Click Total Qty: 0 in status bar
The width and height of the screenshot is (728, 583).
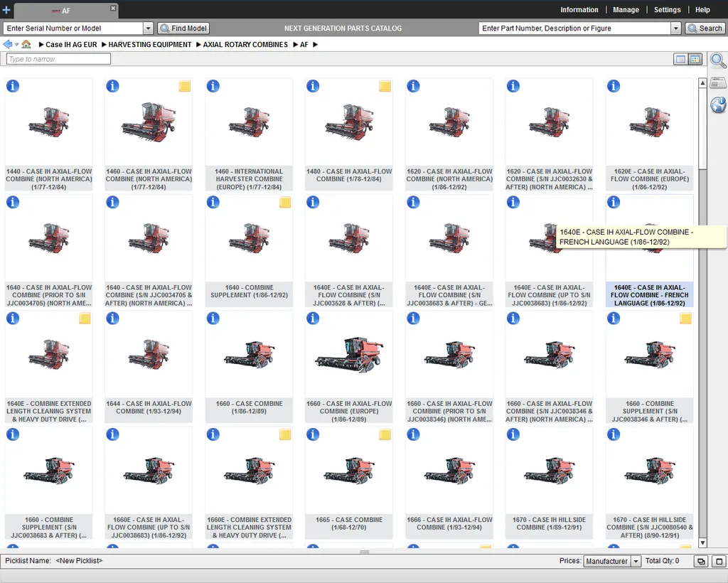coord(662,561)
